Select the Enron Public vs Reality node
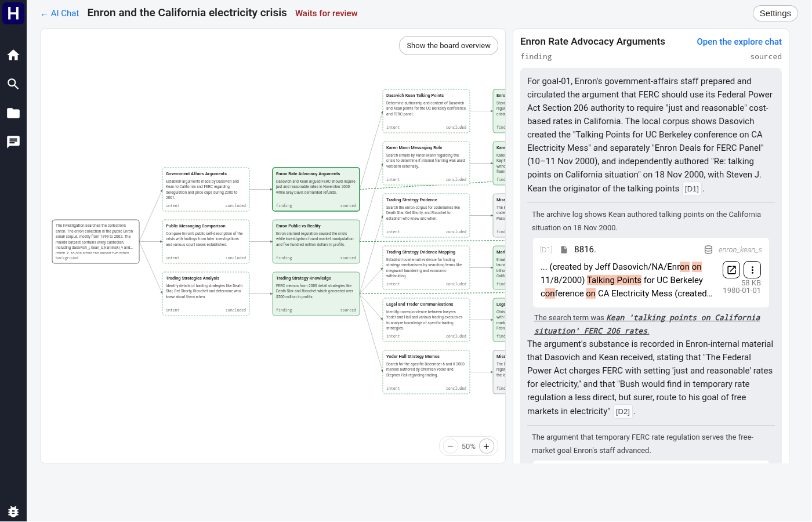 tap(316, 242)
